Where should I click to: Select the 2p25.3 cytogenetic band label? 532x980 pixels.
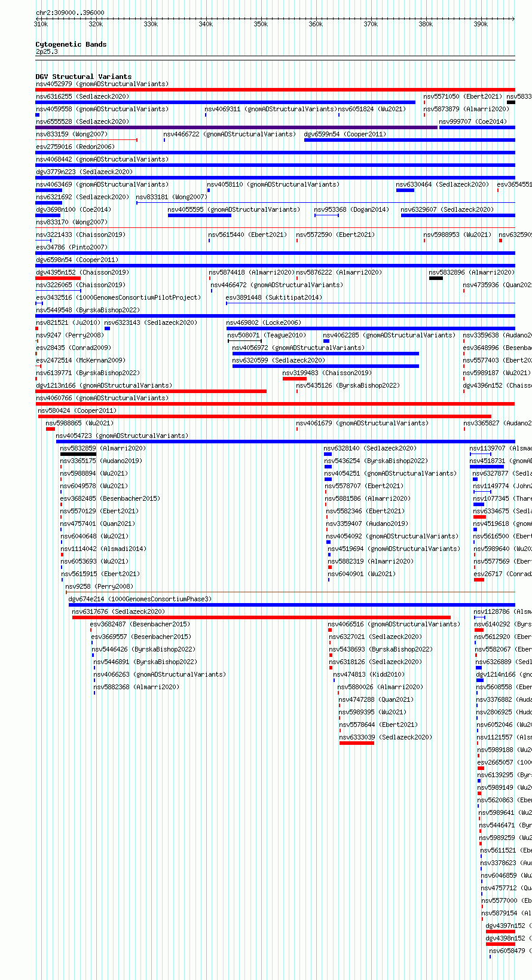[x=47, y=52]
